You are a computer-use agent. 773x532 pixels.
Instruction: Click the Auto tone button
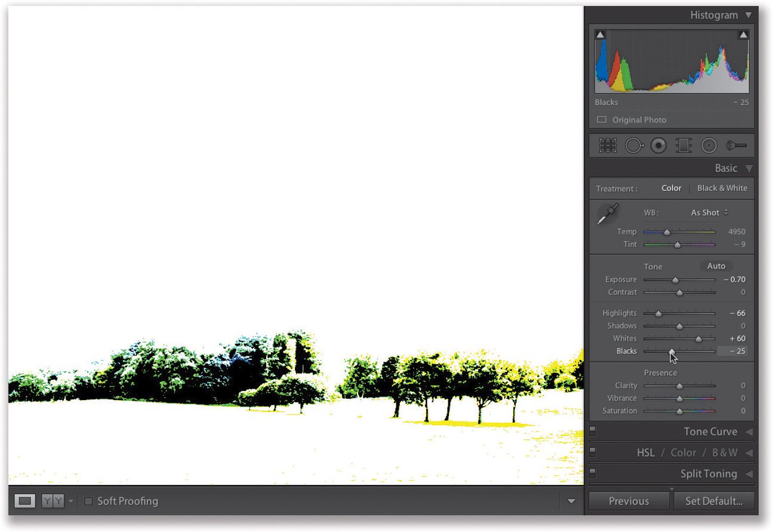coord(716,266)
